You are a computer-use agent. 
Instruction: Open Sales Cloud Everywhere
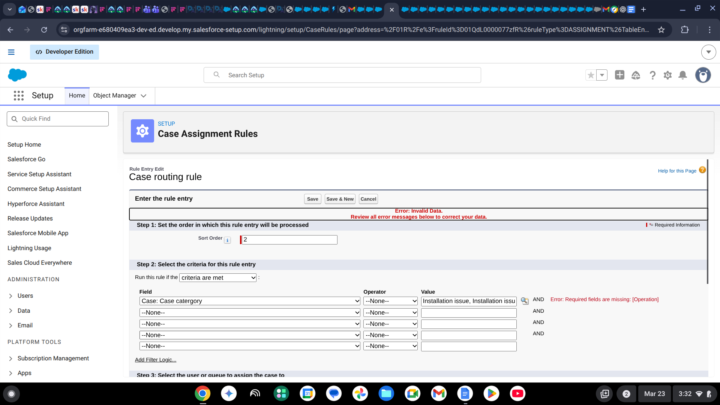coord(39,263)
